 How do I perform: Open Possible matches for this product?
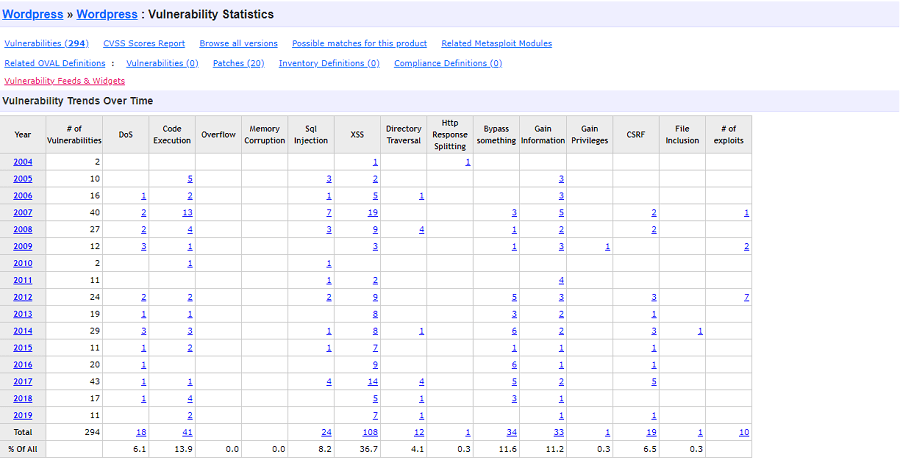[359, 44]
